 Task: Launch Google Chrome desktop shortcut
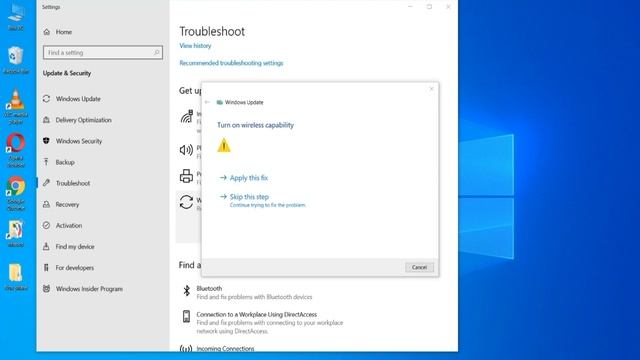16,193
